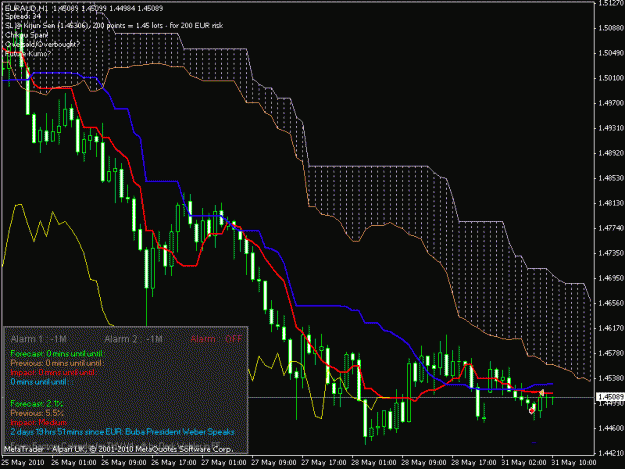Click 'Forecast: 0 mins until until' line
This screenshot has width=625, height=469.
57,353
